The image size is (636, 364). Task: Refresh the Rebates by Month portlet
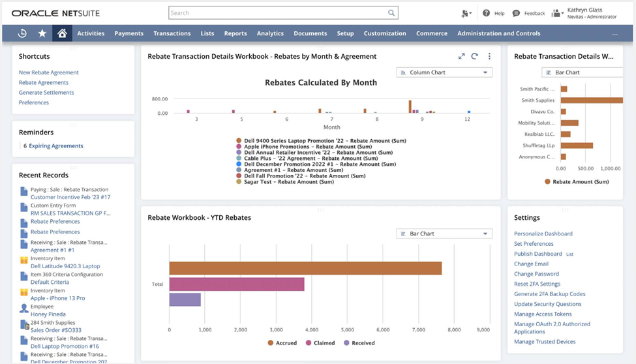(x=475, y=57)
